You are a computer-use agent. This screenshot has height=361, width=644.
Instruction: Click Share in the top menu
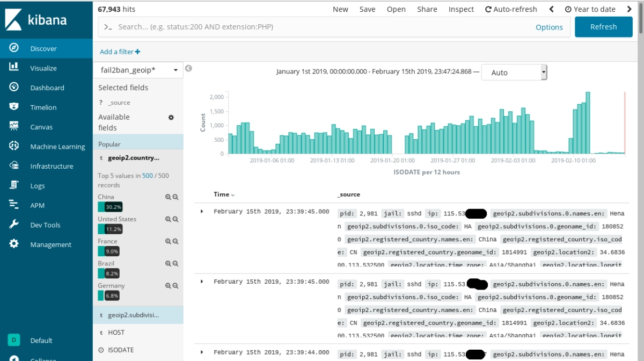point(427,9)
